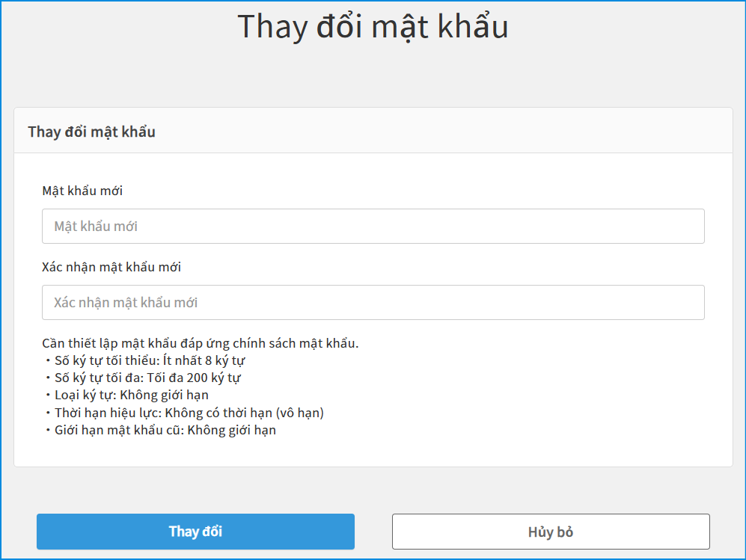Click the bold 'Thay đổi mật khẩu' panel header
The width and height of the screenshot is (746, 560).
pos(91,132)
